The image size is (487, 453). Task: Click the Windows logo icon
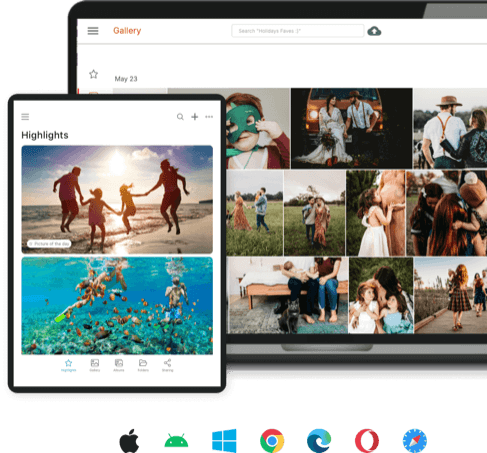[x=224, y=441]
